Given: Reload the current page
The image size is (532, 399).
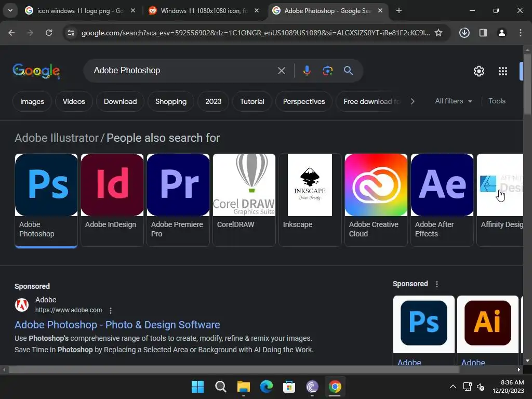Looking at the screenshot, I should point(49,33).
